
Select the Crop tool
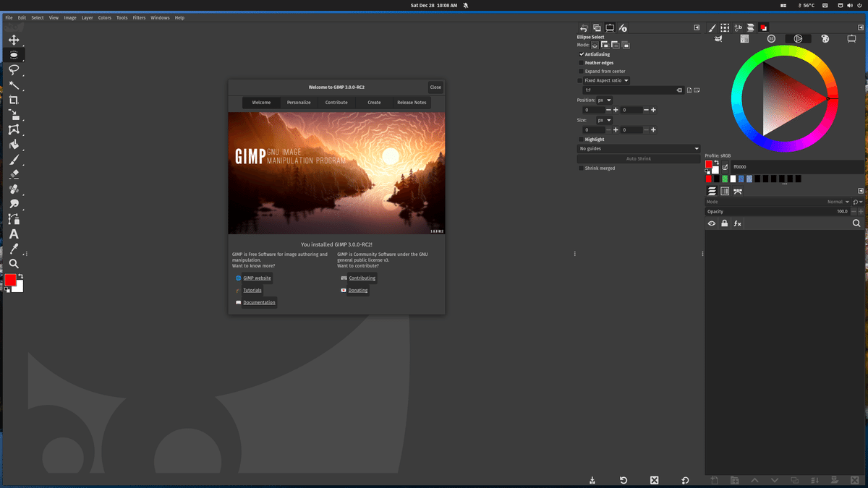click(14, 99)
